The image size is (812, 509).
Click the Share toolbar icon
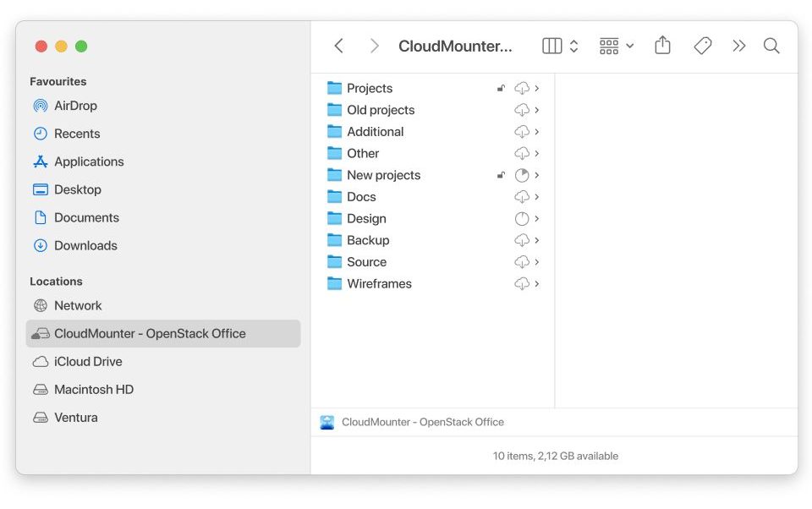tap(662, 46)
